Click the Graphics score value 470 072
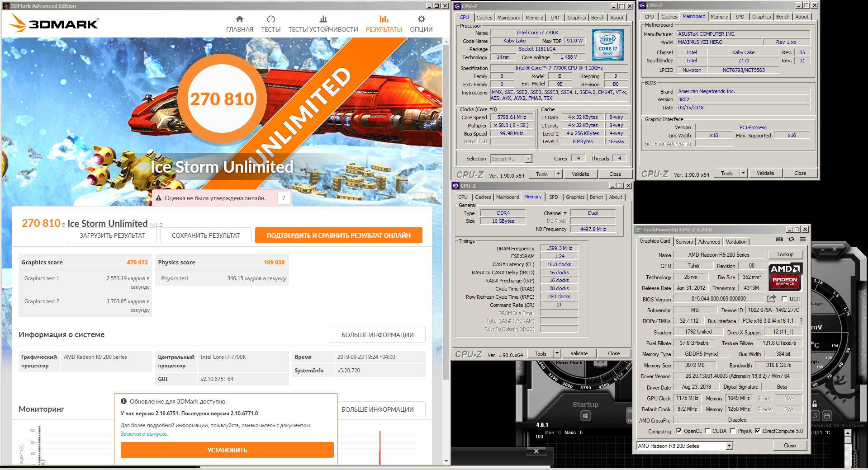This screenshot has height=470, width=868. (x=137, y=262)
